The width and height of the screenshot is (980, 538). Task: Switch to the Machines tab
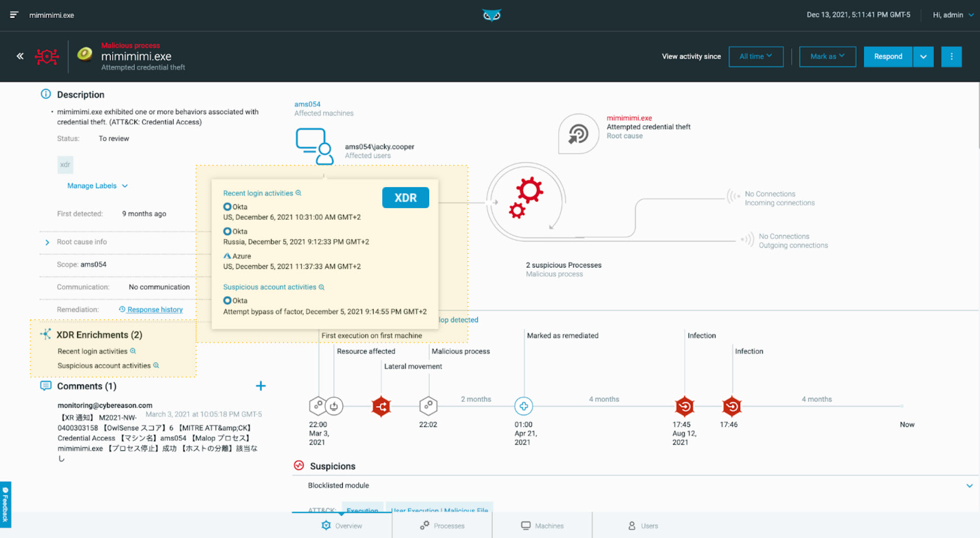coord(542,526)
